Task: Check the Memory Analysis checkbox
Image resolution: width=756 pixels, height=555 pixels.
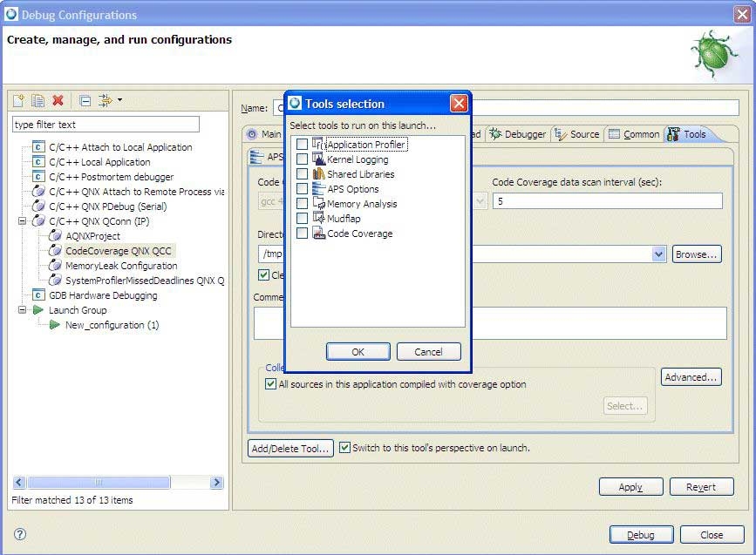Action: [x=300, y=202]
